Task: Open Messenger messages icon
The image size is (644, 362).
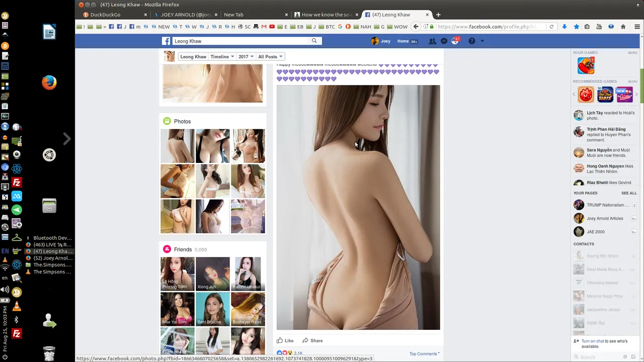Action: click(x=444, y=41)
